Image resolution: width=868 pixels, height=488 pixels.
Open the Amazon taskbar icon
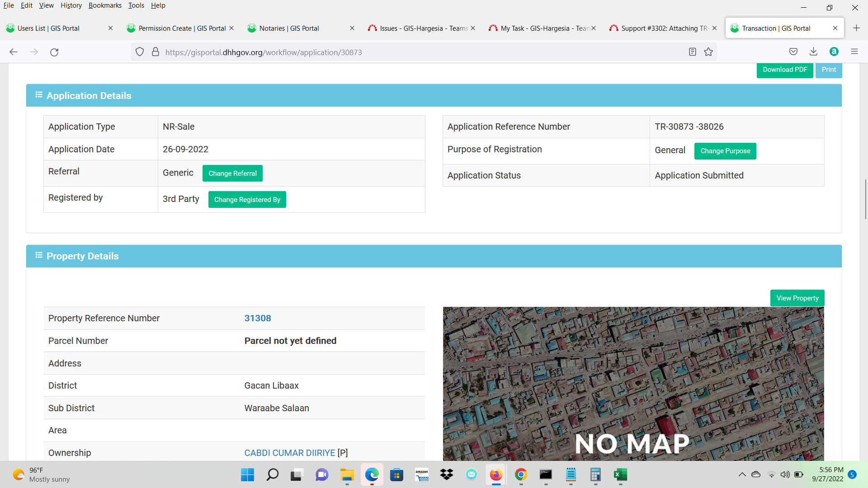(x=422, y=474)
